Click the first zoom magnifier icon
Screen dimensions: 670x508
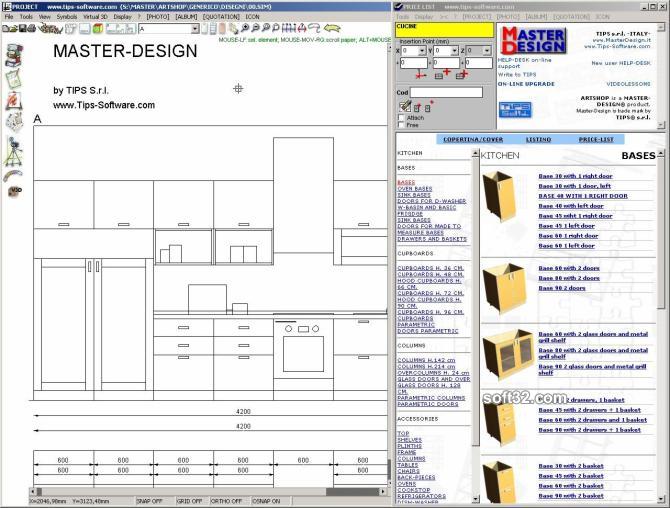coord(245,28)
